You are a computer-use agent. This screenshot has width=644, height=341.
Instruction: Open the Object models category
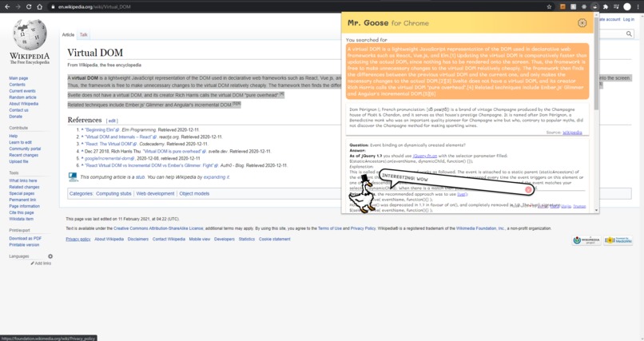[x=194, y=193]
